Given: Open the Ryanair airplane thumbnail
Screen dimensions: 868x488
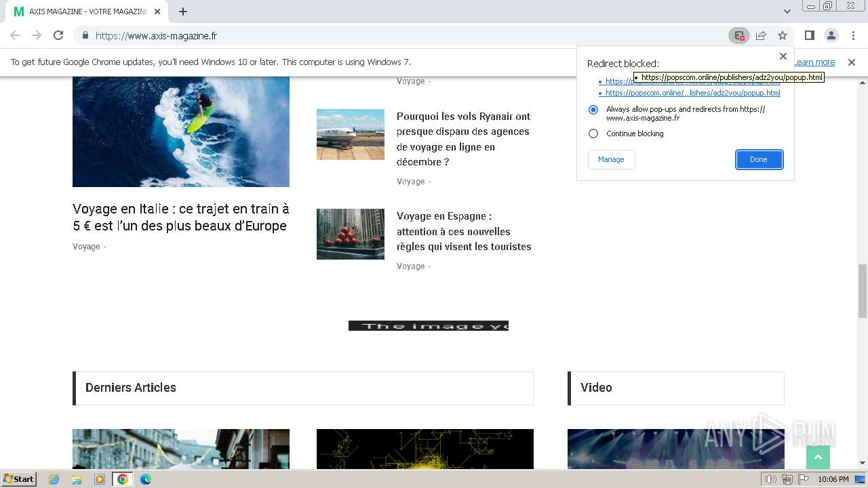Looking at the screenshot, I should [x=351, y=134].
